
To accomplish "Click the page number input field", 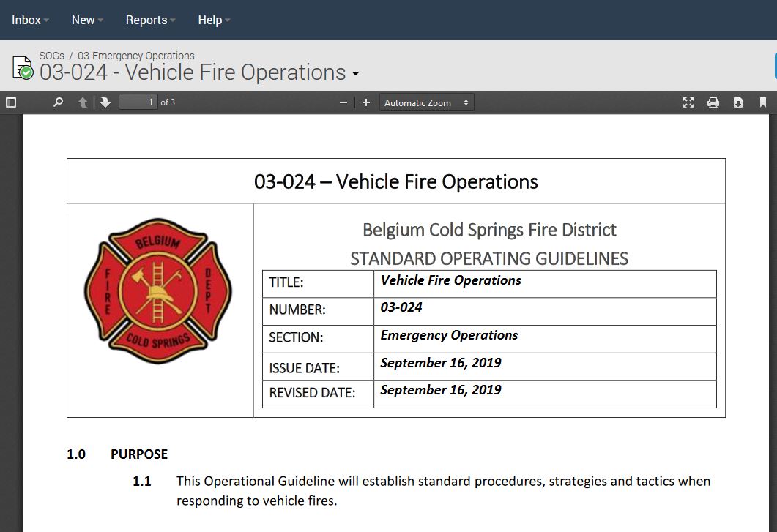I will pos(138,102).
